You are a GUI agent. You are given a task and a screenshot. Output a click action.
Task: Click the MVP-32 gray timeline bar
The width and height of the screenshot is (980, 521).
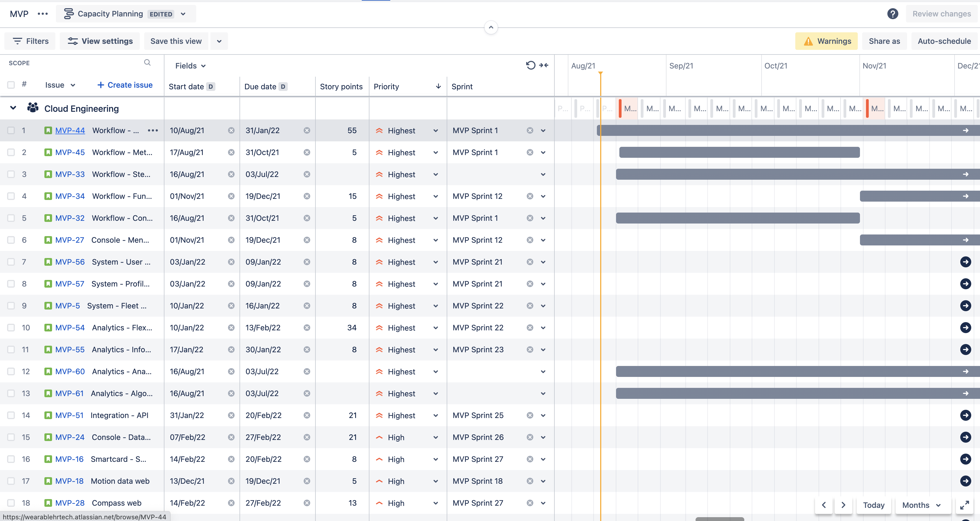click(738, 218)
